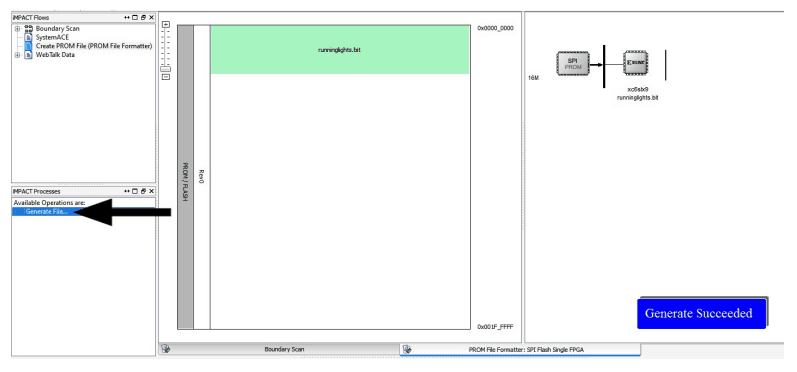Maximize the iMPACT Processes panel
The height and width of the screenshot is (372, 797).
tap(135, 192)
